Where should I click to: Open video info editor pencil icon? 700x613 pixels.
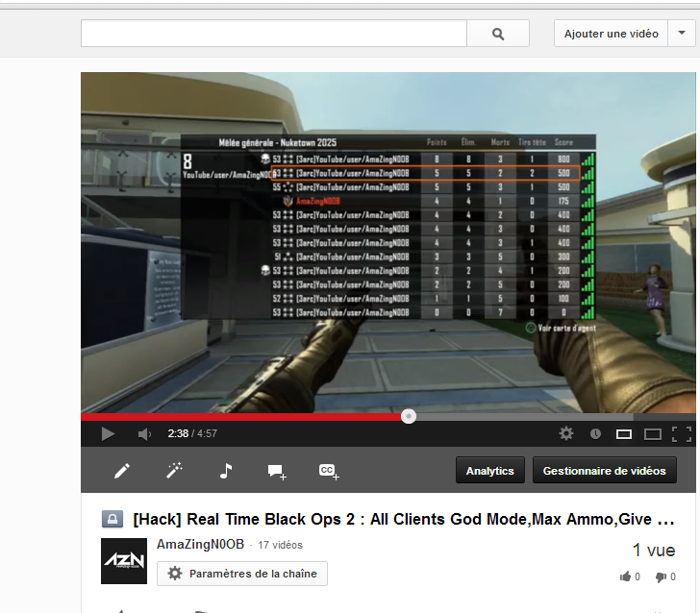click(x=122, y=471)
